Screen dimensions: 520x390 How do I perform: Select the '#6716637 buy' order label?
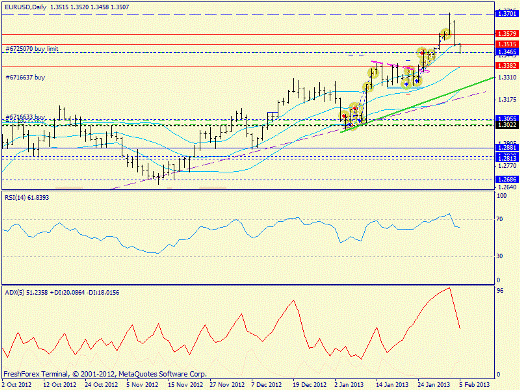pos(25,77)
